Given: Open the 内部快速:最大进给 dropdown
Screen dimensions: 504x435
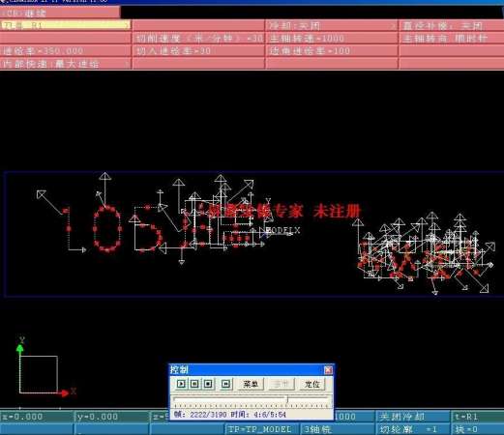Looking at the screenshot, I should (x=66, y=64).
